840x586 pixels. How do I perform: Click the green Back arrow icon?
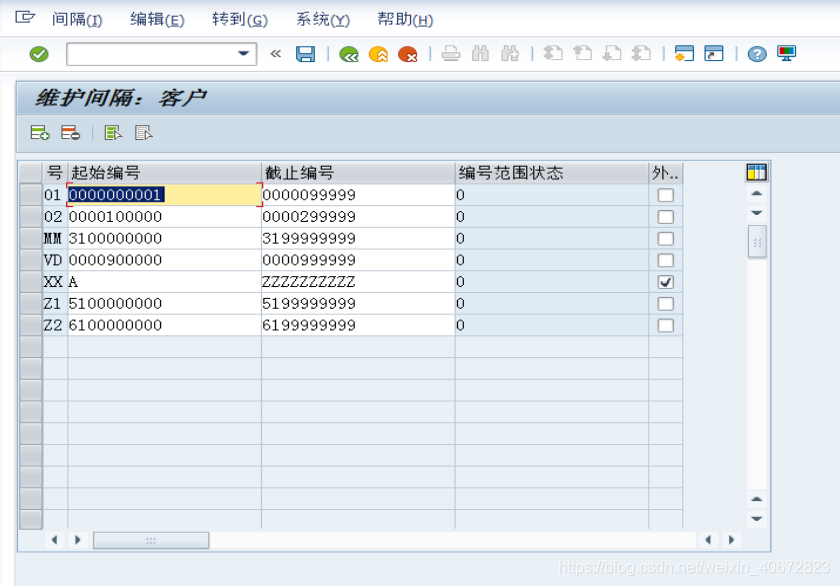[x=349, y=54]
